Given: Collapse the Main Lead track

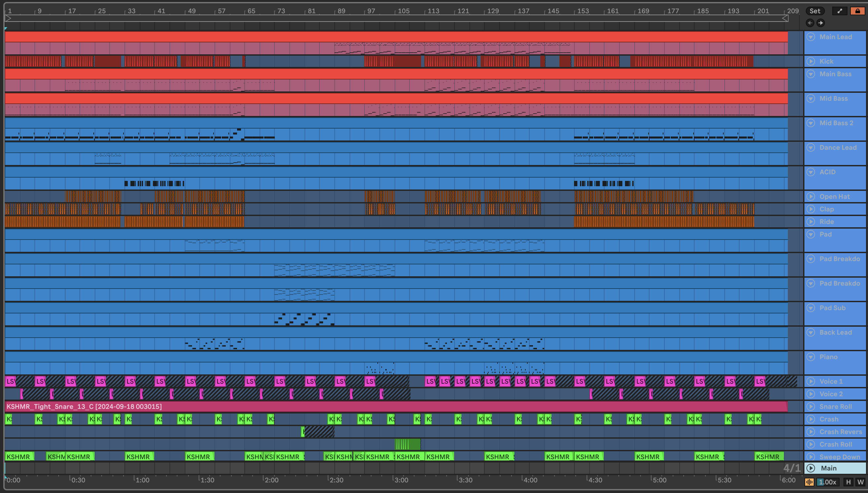Looking at the screenshot, I should (x=811, y=37).
